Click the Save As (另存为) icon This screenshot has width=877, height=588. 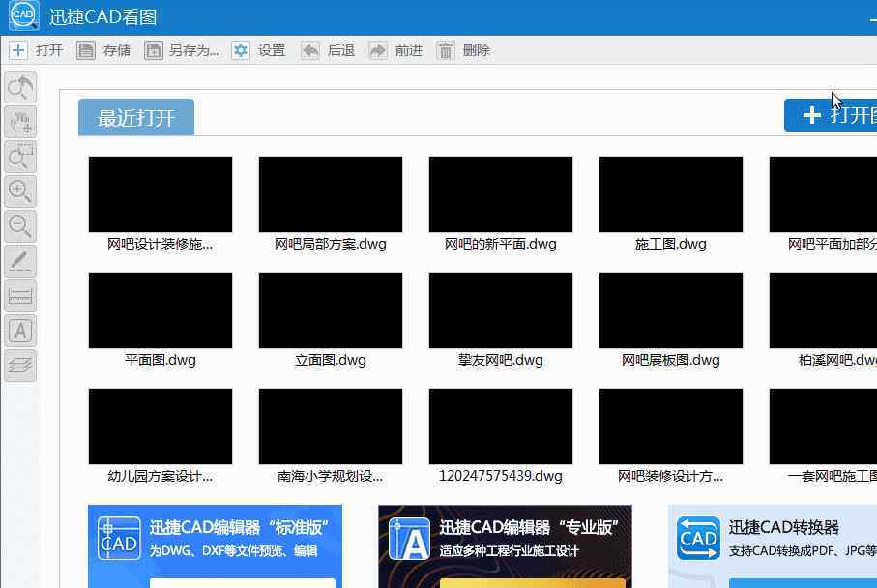click(153, 50)
